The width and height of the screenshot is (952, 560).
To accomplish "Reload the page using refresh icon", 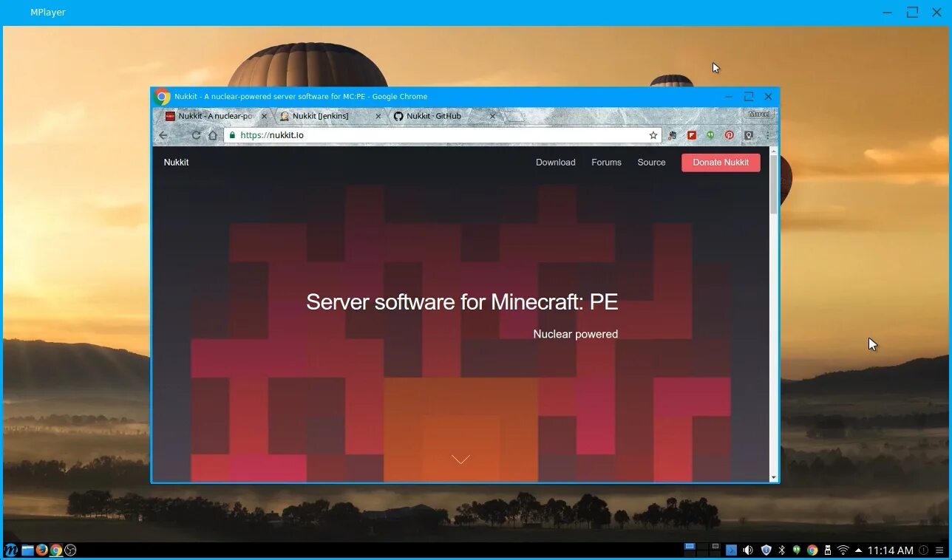I will (195, 135).
